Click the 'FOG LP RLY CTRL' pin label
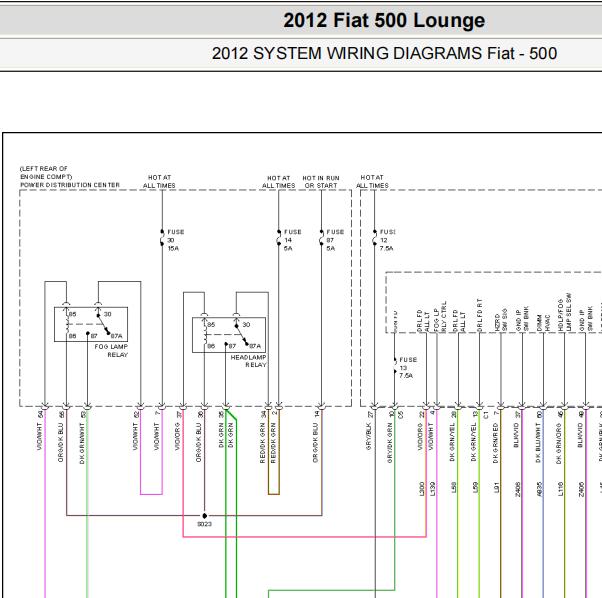 (x=440, y=316)
